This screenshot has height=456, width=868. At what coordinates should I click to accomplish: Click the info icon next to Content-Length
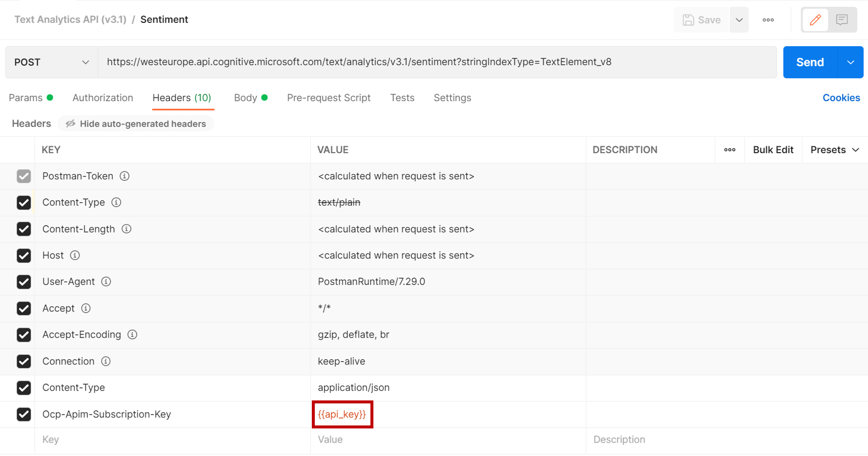click(x=126, y=229)
